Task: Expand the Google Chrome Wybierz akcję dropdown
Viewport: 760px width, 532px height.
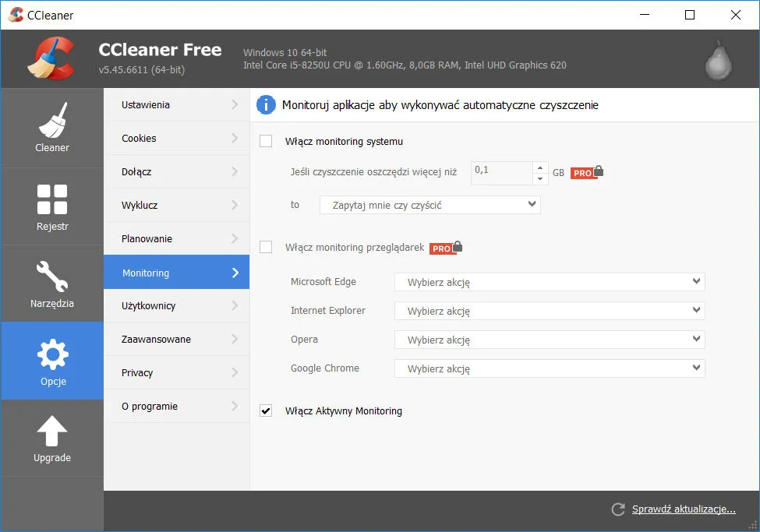Action: 550,368
